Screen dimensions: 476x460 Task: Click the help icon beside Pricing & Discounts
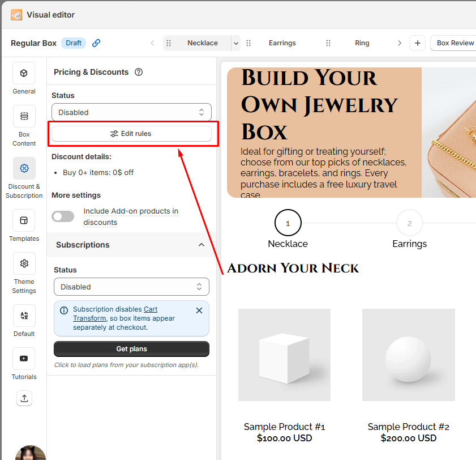point(139,72)
